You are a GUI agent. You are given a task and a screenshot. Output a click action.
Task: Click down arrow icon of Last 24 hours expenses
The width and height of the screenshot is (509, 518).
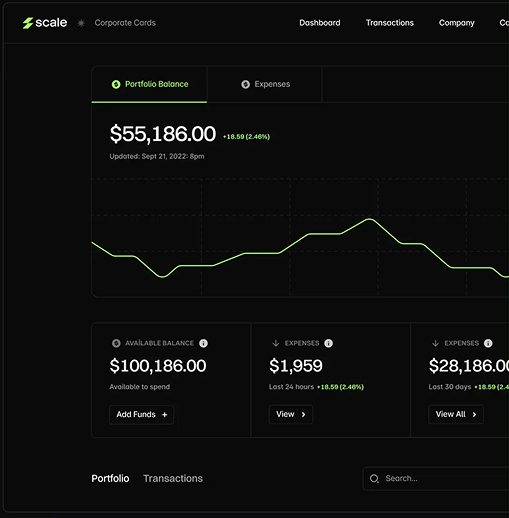pos(276,343)
